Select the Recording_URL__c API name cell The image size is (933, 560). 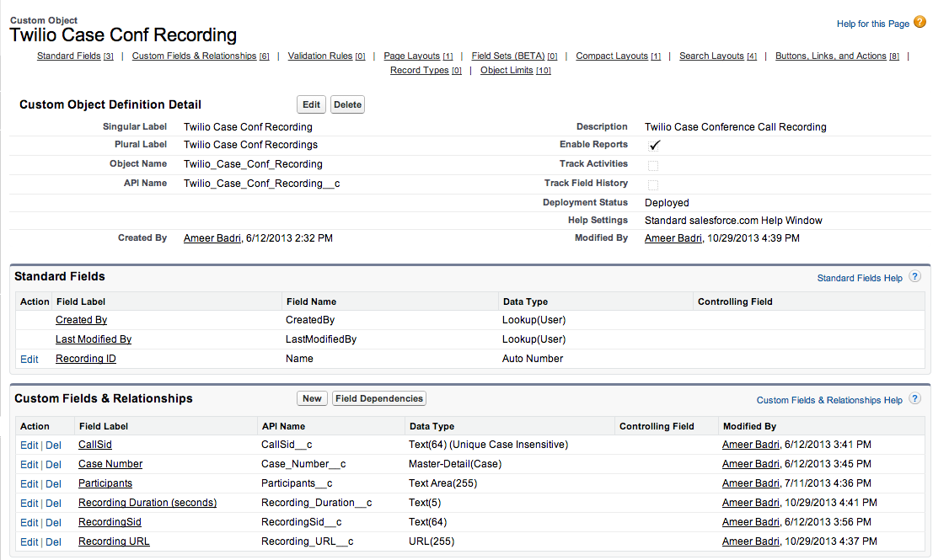pyautogui.click(x=308, y=541)
